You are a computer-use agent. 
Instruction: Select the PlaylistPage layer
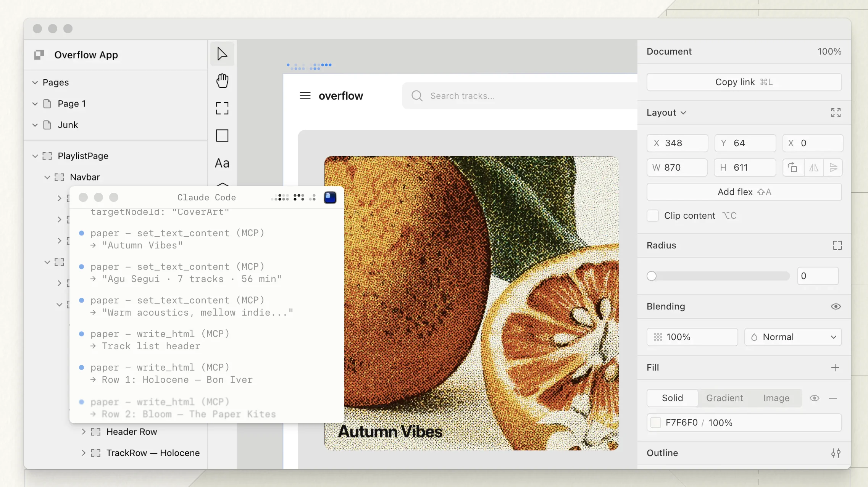click(83, 156)
